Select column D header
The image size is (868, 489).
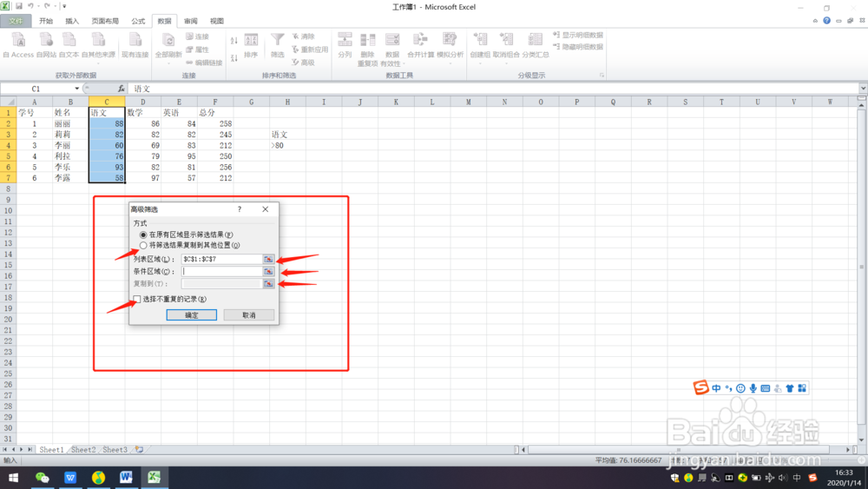tap(143, 102)
